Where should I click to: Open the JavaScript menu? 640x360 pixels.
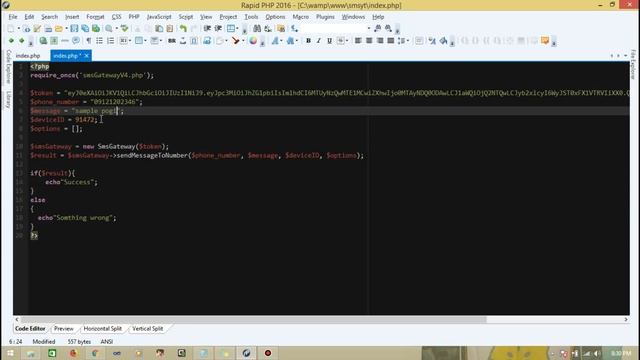159,17
